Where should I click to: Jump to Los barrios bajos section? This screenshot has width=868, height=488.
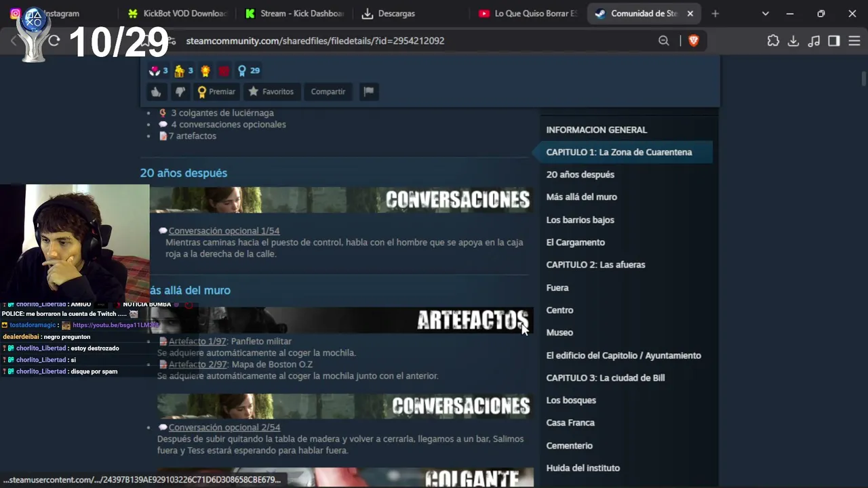580,220
